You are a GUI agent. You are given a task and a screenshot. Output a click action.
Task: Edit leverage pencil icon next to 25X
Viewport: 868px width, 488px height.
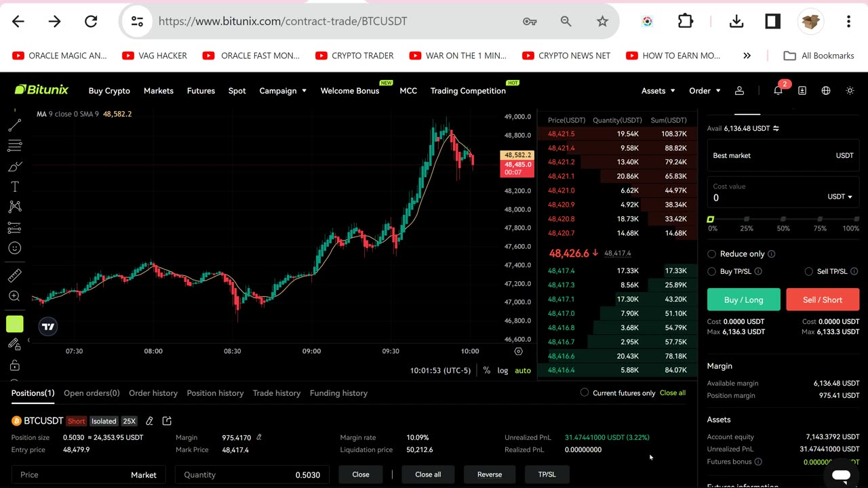(x=149, y=421)
